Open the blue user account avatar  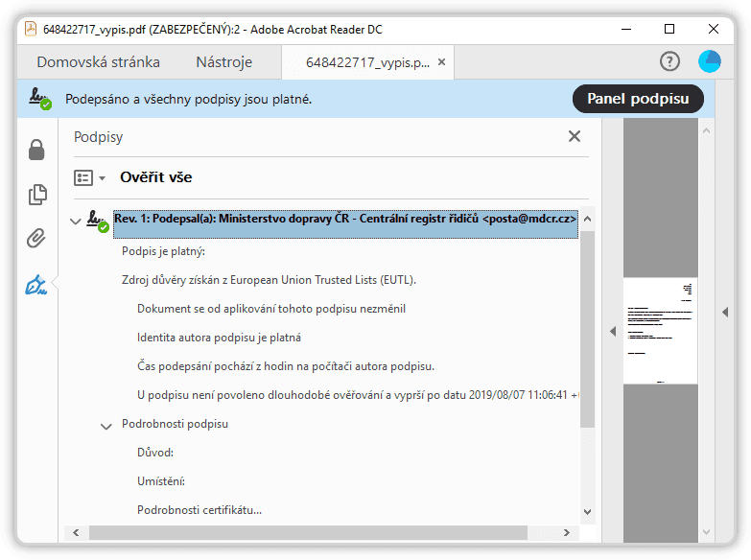pyautogui.click(x=710, y=61)
